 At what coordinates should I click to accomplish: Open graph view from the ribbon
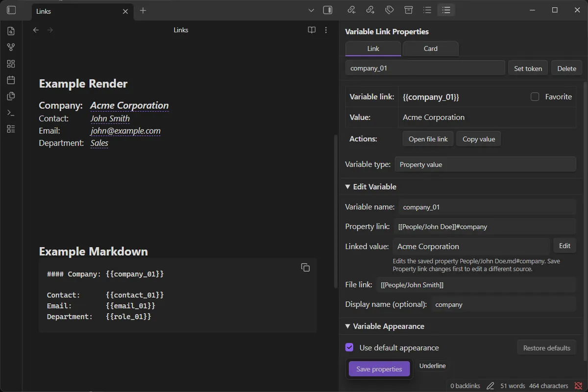11,48
